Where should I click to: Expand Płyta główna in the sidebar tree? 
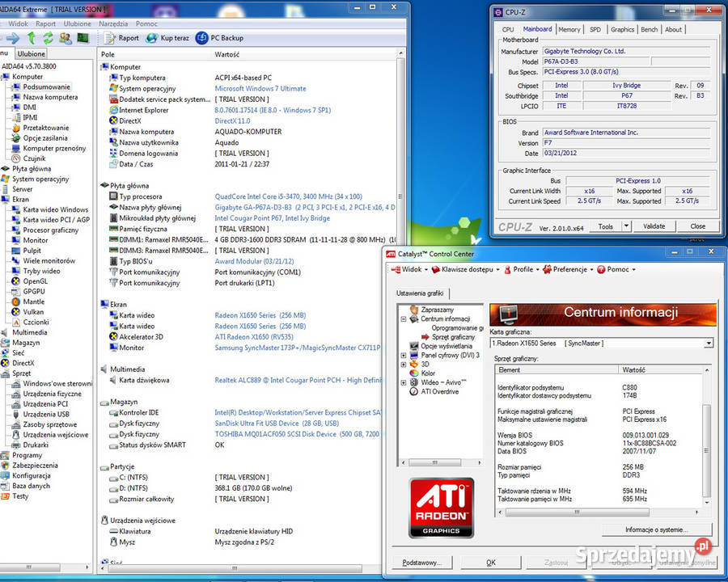tap(32, 168)
